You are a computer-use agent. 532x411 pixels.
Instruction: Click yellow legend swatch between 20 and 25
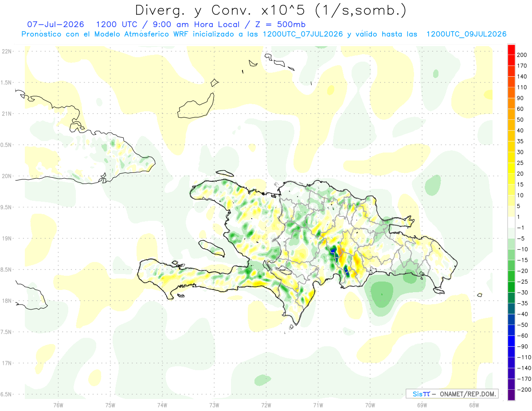click(511, 168)
